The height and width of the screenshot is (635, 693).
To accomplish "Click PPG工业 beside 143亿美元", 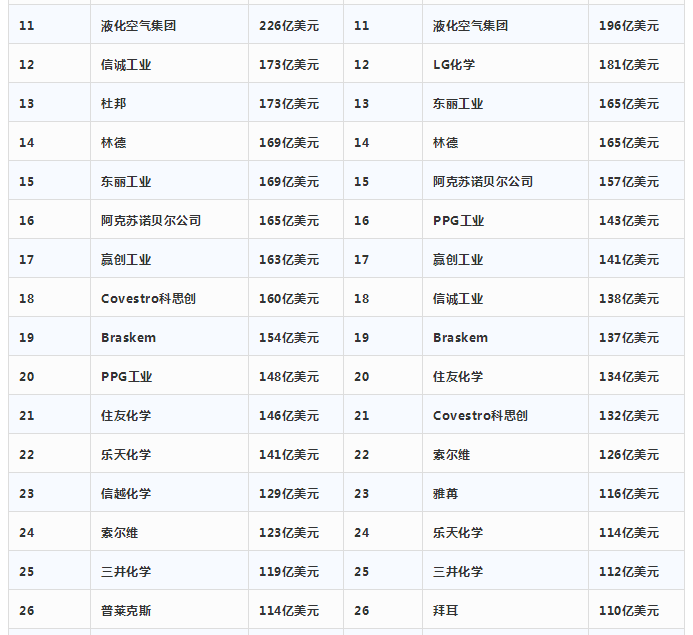I will pyautogui.click(x=458, y=221).
